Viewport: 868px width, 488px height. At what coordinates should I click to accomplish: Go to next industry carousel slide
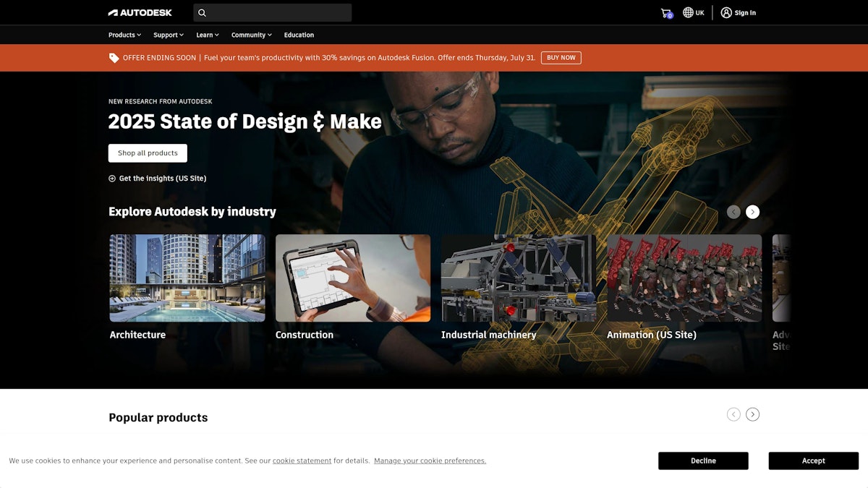click(753, 212)
